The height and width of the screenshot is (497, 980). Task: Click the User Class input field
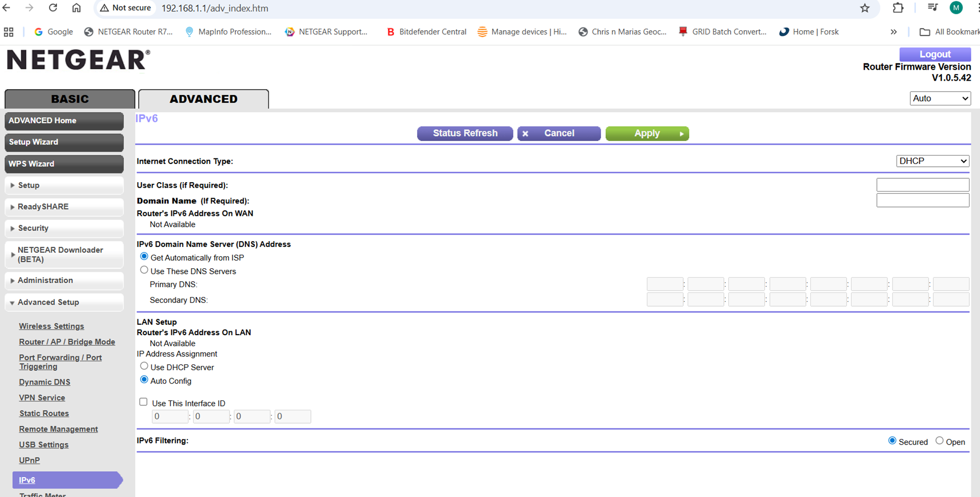(x=922, y=185)
